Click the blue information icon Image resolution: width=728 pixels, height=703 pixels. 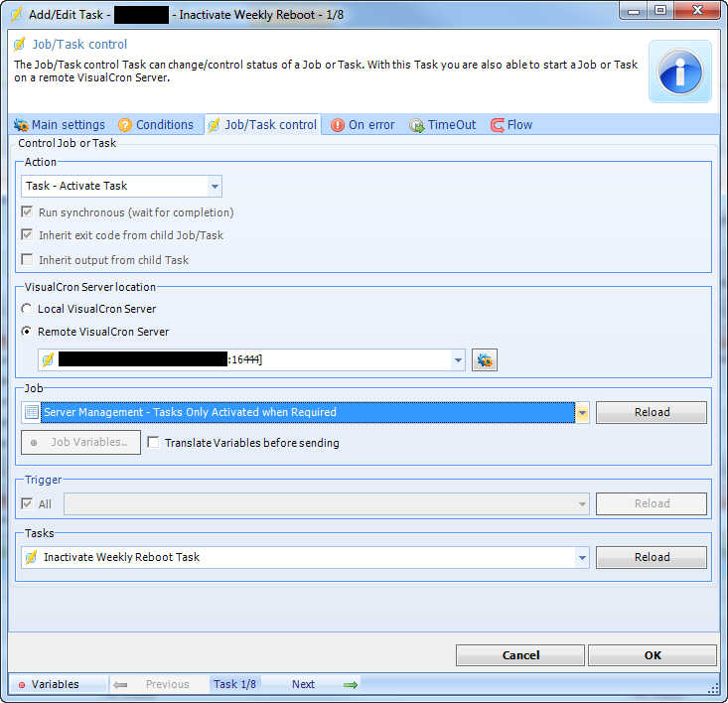coord(681,71)
